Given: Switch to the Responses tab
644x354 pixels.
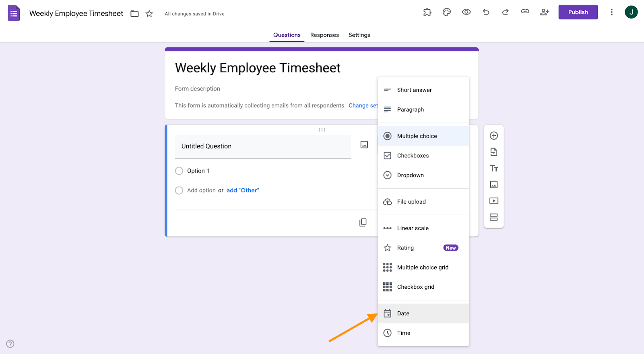Looking at the screenshot, I should tap(324, 35).
